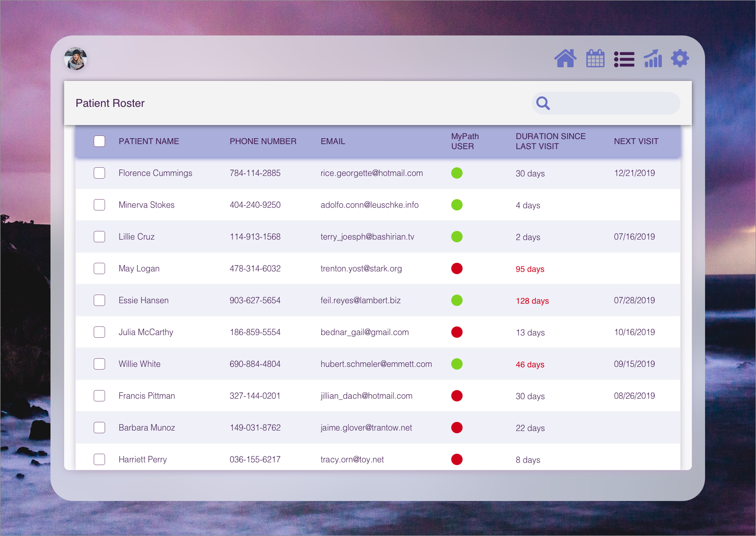
Task: Check the box for May Logan
Action: coord(99,268)
